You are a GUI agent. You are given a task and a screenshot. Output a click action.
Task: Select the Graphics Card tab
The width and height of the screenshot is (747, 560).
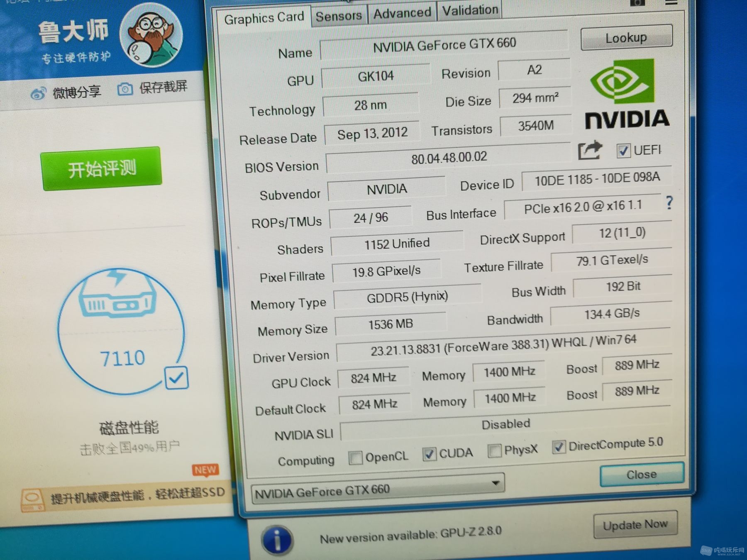264,18
